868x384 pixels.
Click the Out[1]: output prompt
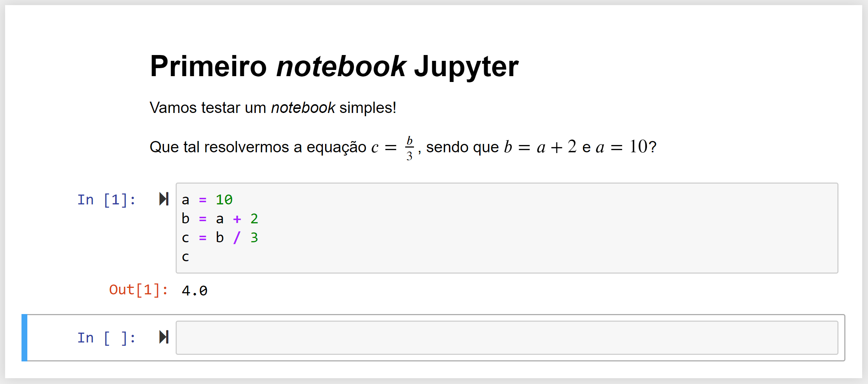[138, 290]
